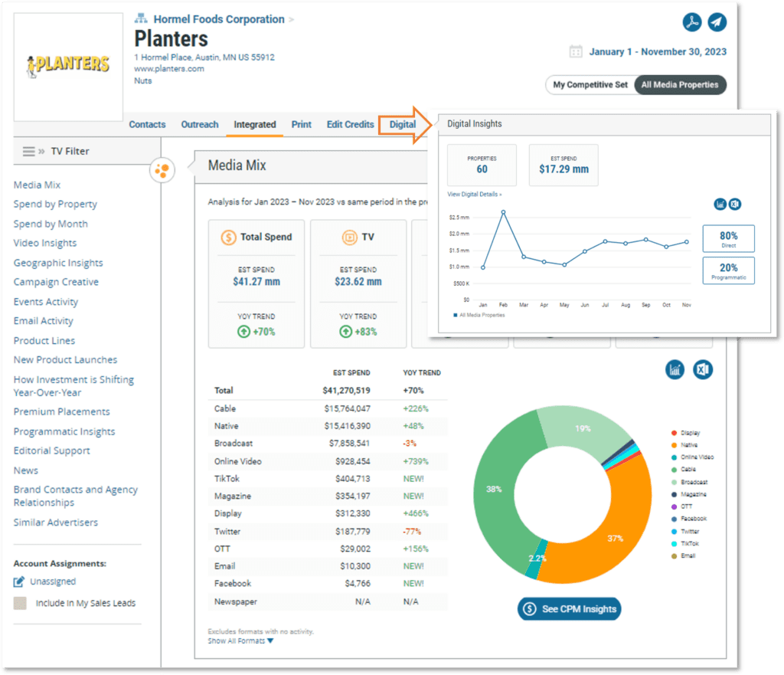Open Product Lines in sidebar

point(44,341)
